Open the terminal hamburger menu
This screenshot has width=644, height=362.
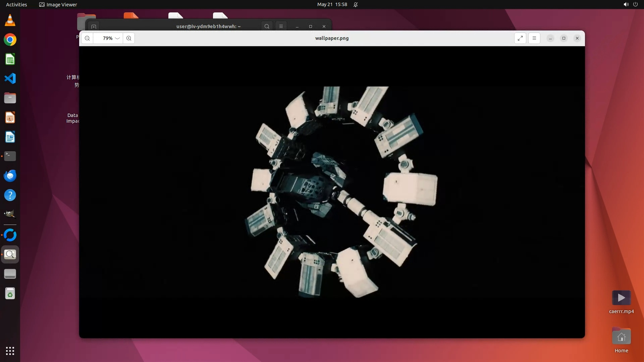point(281,26)
